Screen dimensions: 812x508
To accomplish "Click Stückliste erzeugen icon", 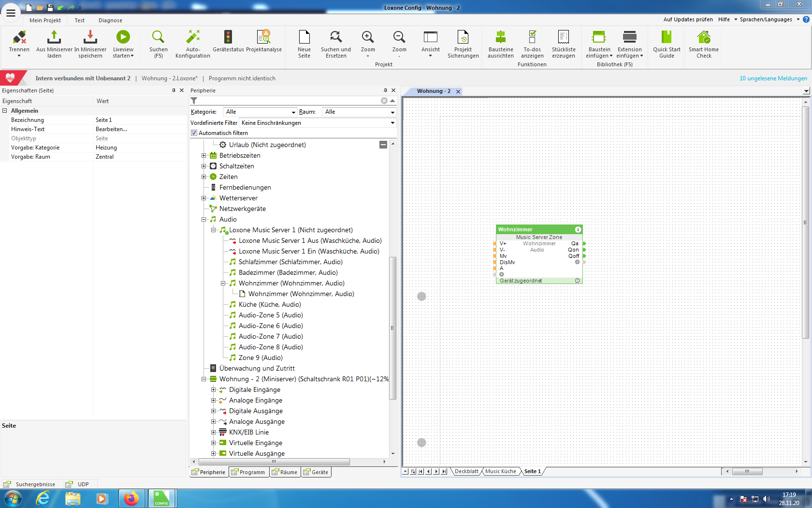I will click(564, 38).
